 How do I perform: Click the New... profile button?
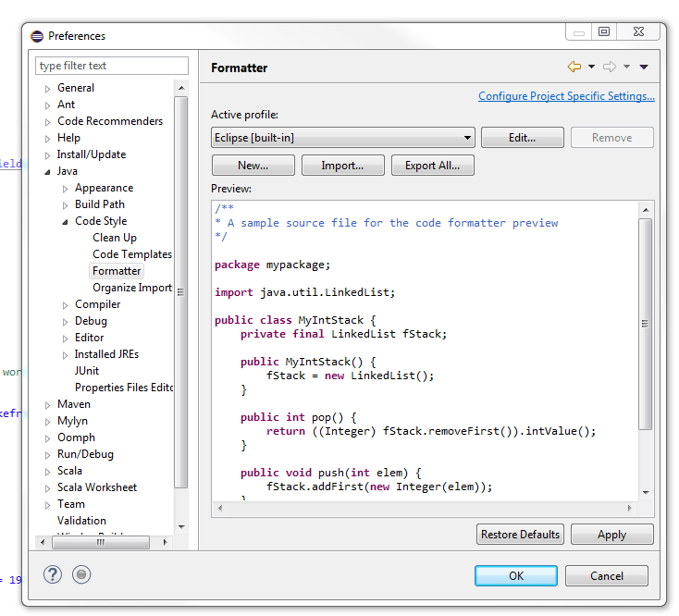click(x=253, y=166)
